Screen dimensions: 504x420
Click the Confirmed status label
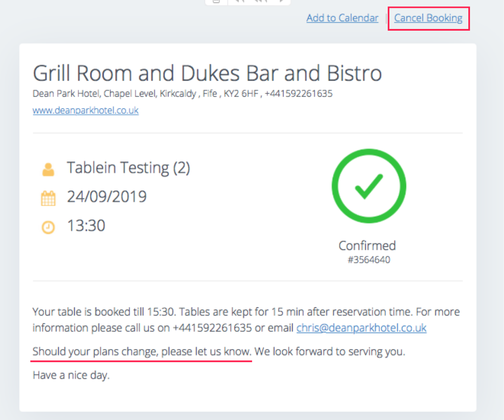coord(367,246)
